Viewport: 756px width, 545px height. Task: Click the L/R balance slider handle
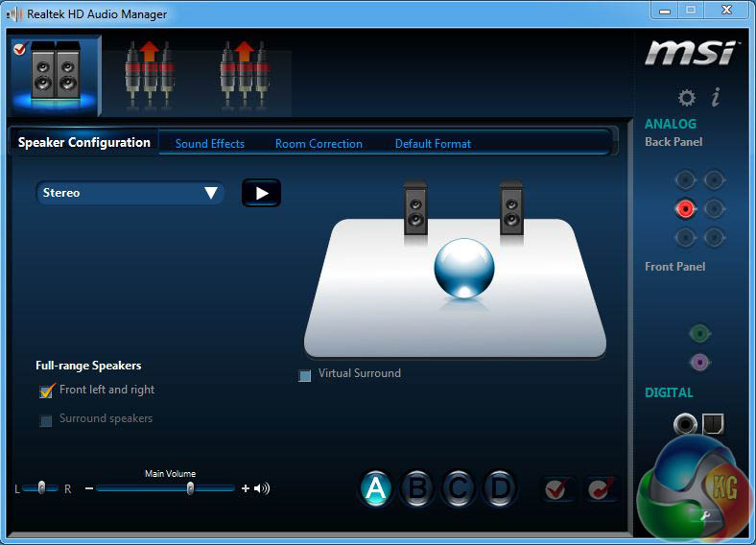[x=41, y=488]
